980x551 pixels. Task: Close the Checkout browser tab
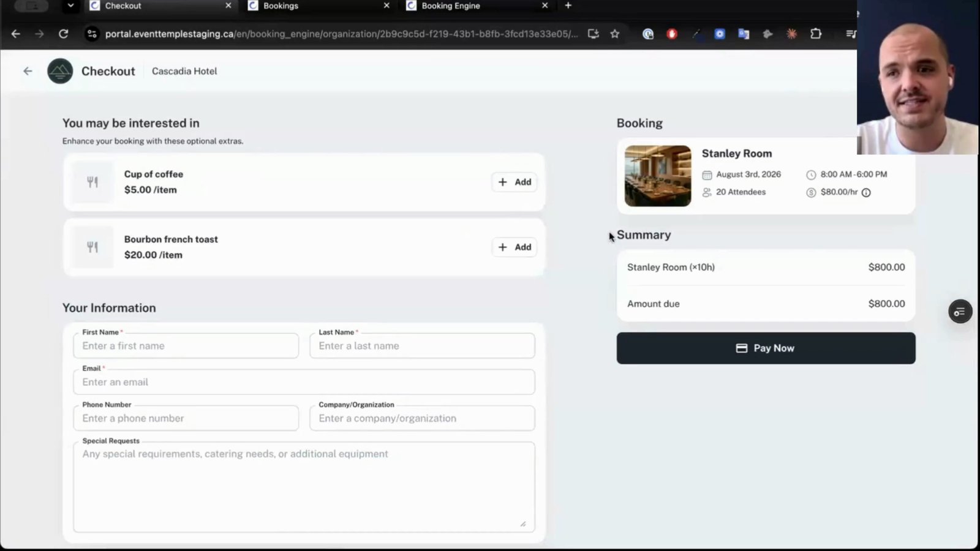[x=228, y=6]
